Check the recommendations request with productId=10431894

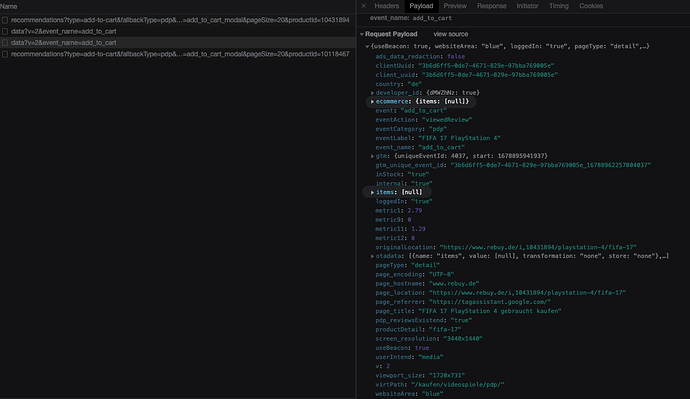[5, 20]
